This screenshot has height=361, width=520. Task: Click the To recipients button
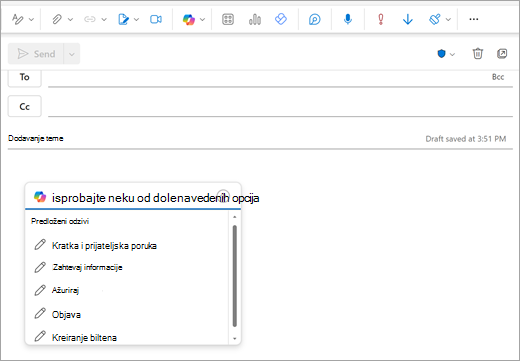point(25,77)
